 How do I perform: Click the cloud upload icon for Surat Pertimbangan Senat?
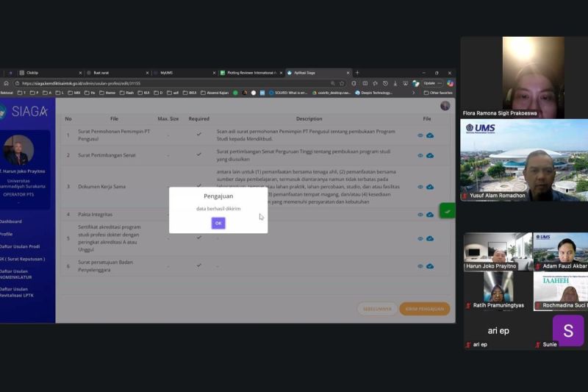pyautogui.click(x=430, y=155)
